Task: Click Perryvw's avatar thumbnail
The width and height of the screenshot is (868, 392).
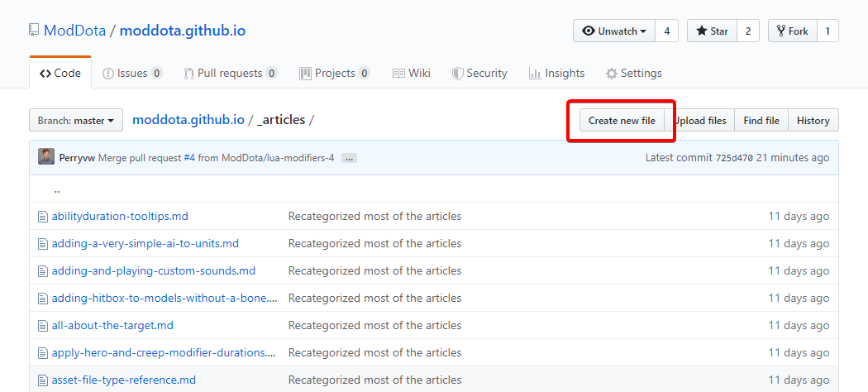Action: click(46, 157)
